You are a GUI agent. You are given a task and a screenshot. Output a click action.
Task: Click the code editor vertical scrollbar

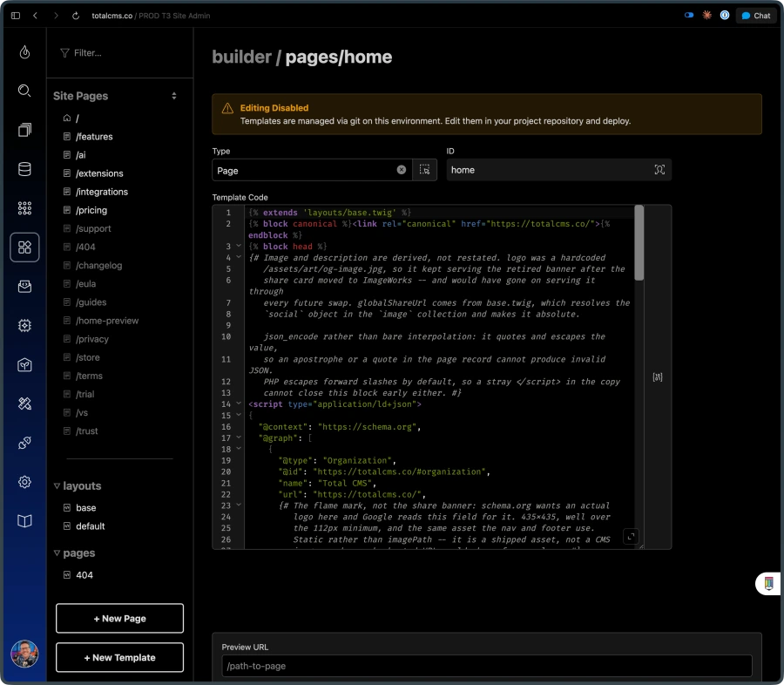click(x=639, y=243)
